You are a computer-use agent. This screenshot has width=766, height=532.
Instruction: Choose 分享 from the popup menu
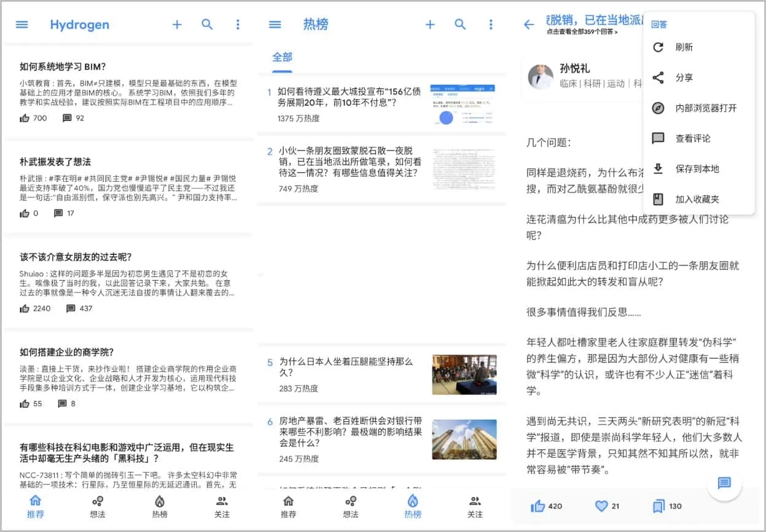tap(684, 78)
